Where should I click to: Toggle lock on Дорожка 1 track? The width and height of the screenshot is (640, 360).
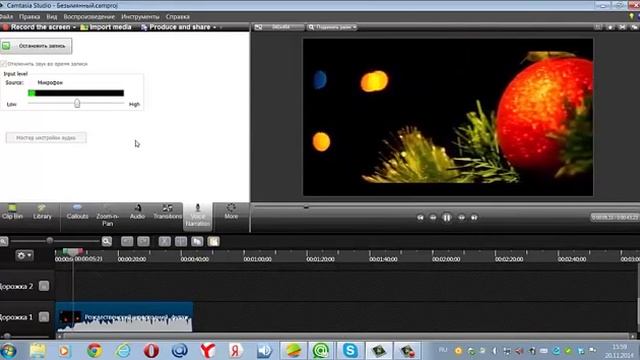pyautogui.click(x=44, y=317)
